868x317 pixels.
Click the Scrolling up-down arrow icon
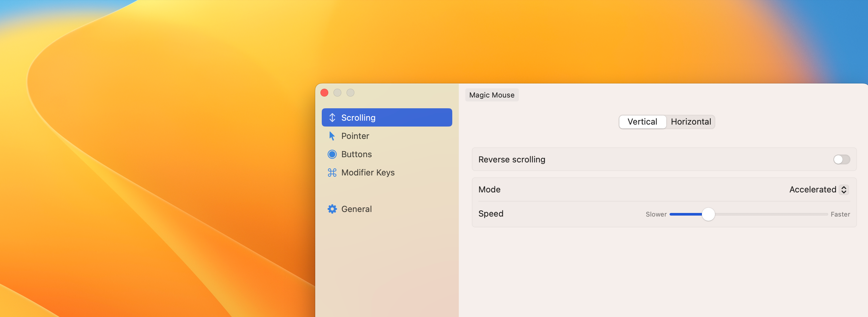[332, 117]
